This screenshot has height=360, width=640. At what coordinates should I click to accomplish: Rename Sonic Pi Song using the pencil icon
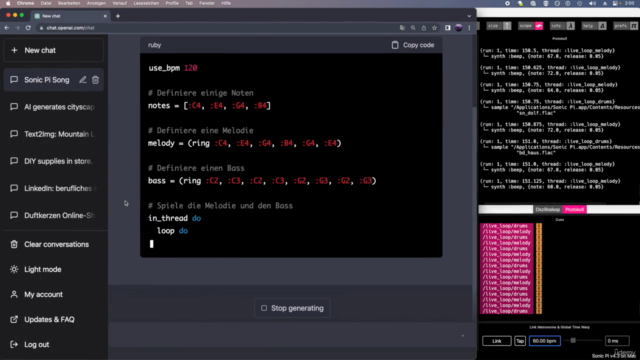click(x=83, y=80)
